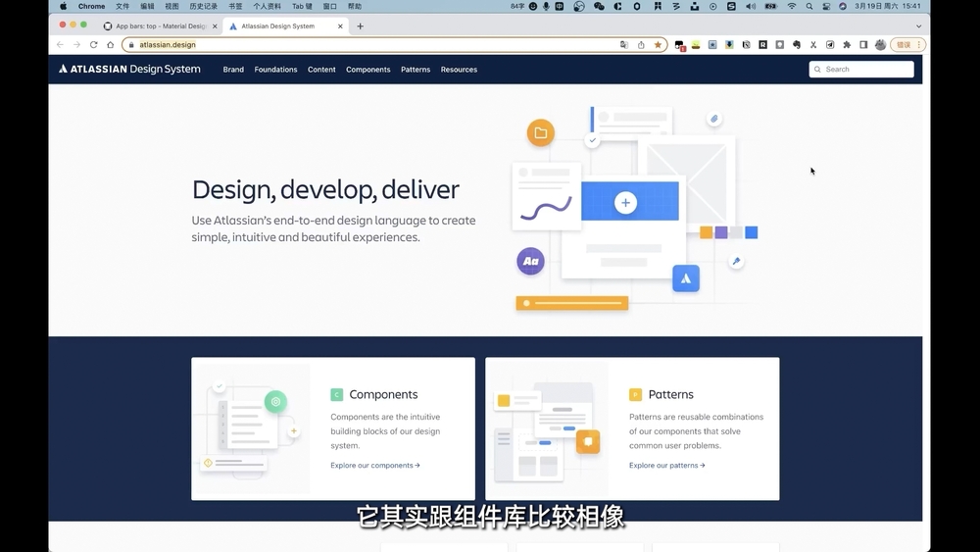Open macOS Control Center
980x552 pixels.
826,6
